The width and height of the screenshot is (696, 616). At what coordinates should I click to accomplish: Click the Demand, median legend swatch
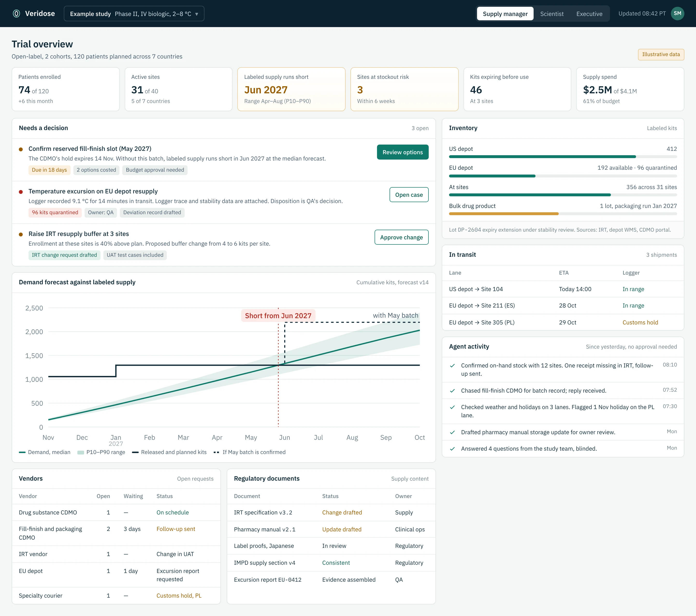coord(22,452)
